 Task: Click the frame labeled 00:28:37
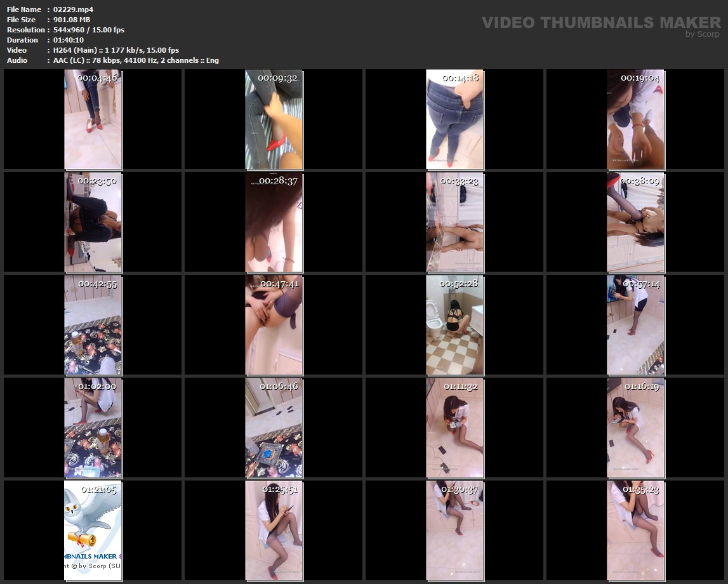pyautogui.click(x=274, y=222)
